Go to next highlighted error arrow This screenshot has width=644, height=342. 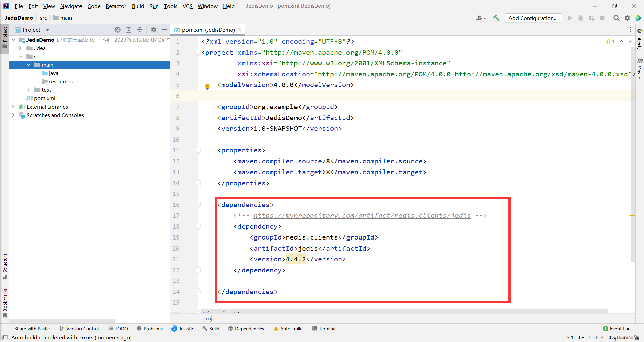pyautogui.click(x=630, y=41)
